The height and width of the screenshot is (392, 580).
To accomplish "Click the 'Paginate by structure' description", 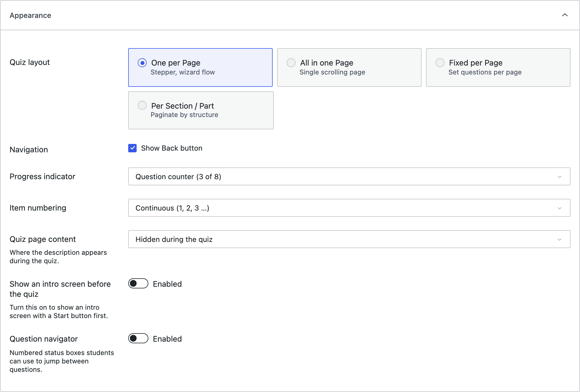I will 184,115.
